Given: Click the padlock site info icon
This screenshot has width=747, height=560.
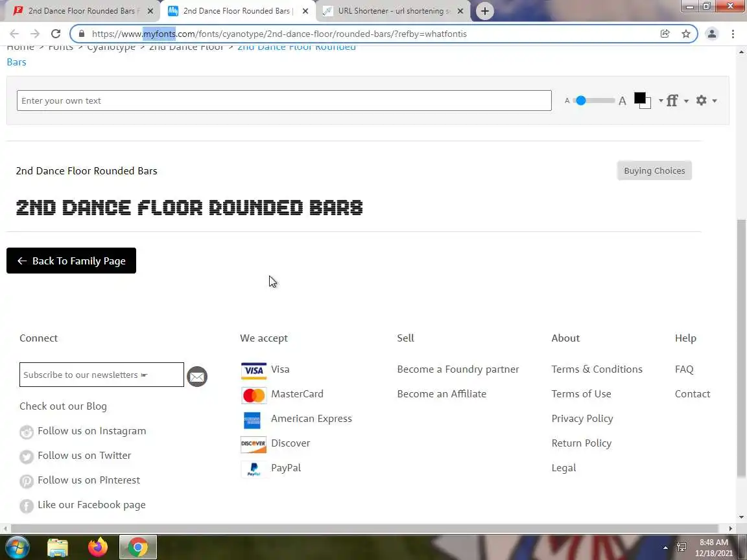Looking at the screenshot, I should tap(82, 34).
